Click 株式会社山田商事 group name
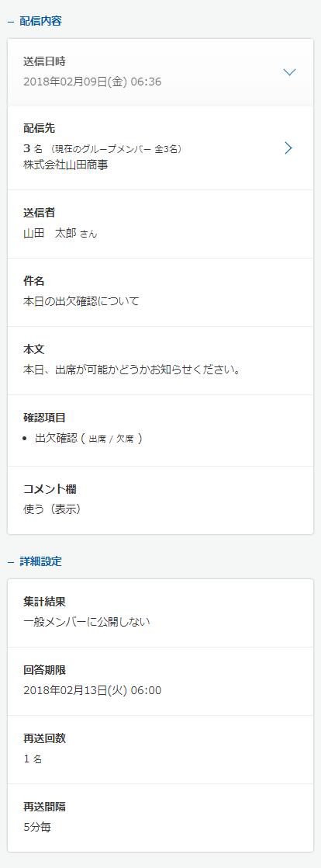This screenshot has width=321, height=868. [66, 165]
